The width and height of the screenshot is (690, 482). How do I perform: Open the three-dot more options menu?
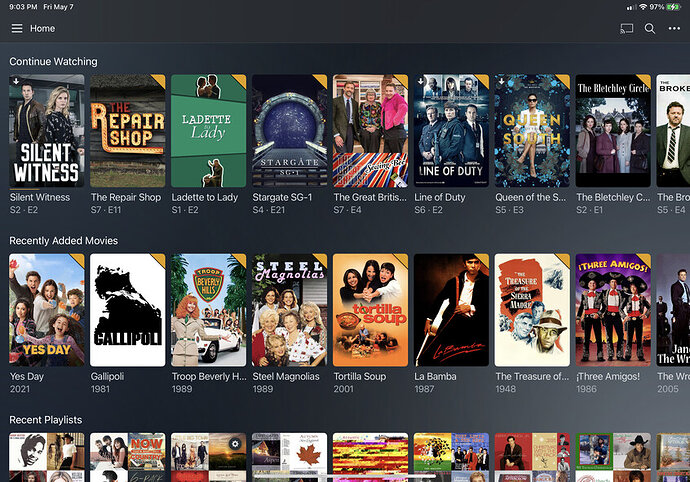(674, 29)
